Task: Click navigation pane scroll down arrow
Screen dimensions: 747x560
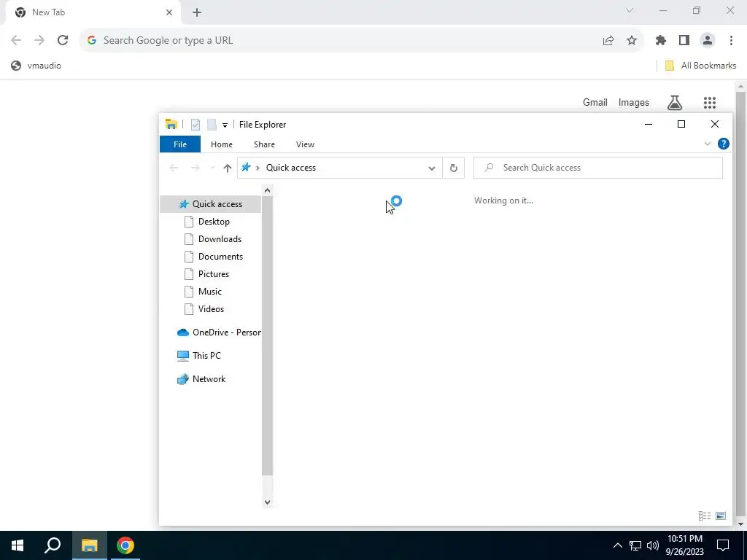Action: [267, 502]
